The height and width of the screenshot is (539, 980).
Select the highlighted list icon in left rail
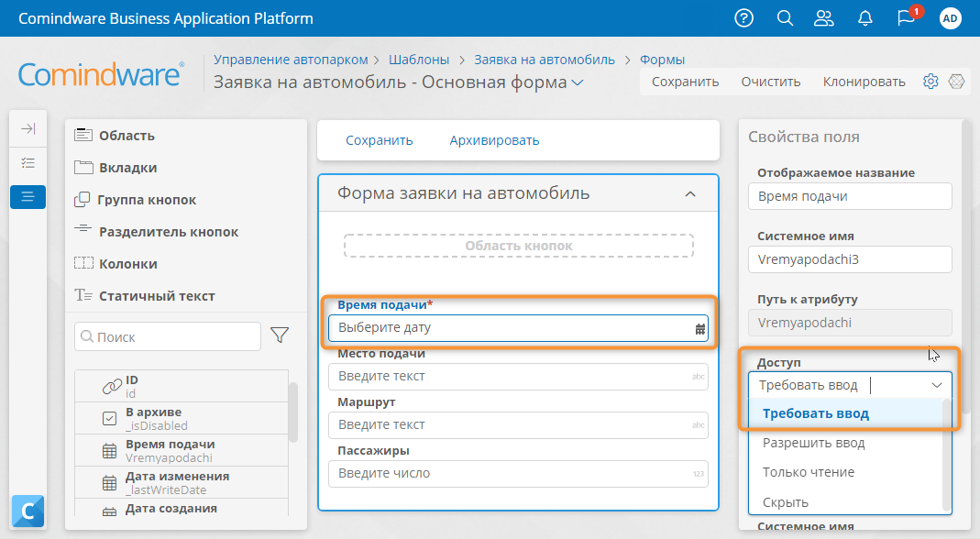[x=28, y=197]
